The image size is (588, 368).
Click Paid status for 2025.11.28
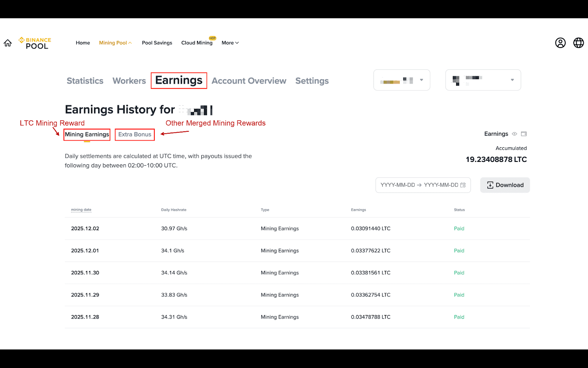pyautogui.click(x=459, y=317)
